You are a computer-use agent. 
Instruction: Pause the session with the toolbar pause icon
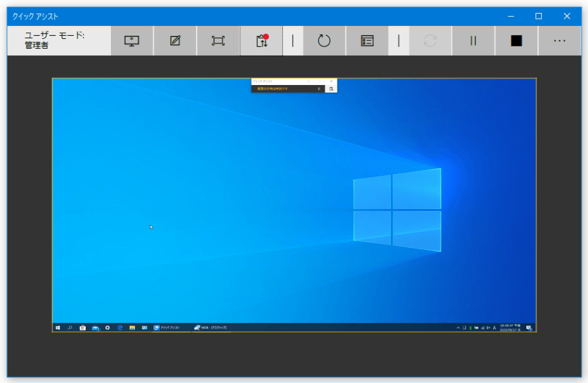[x=473, y=41]
